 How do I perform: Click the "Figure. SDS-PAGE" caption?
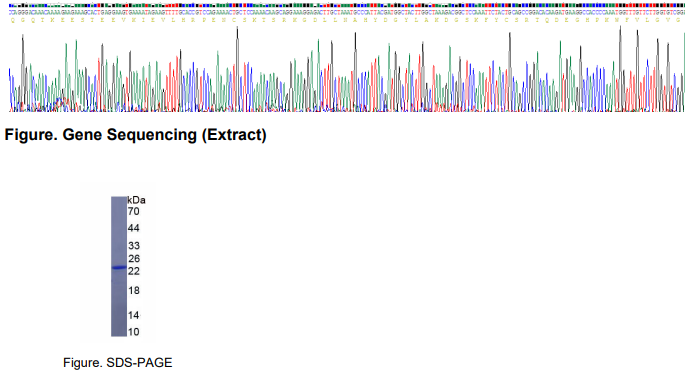pos(117,363)
